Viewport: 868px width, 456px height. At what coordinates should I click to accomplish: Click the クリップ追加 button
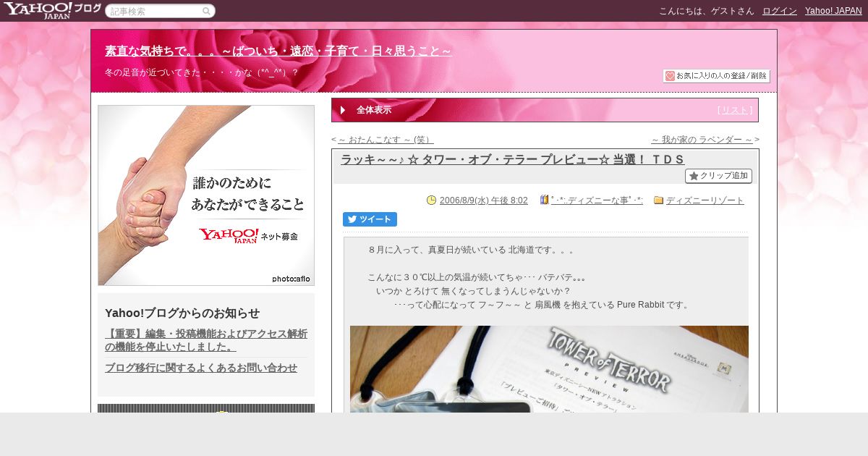coord(718,176)
